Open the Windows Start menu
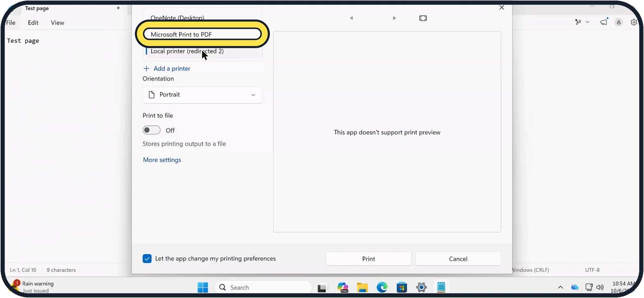This screenshot has width=644, height=298. coord(203,287)
